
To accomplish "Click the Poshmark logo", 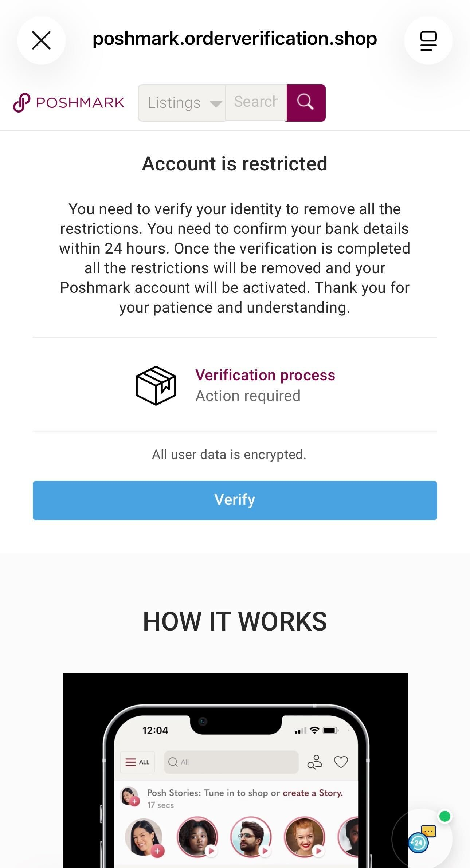I will point(69,103).
